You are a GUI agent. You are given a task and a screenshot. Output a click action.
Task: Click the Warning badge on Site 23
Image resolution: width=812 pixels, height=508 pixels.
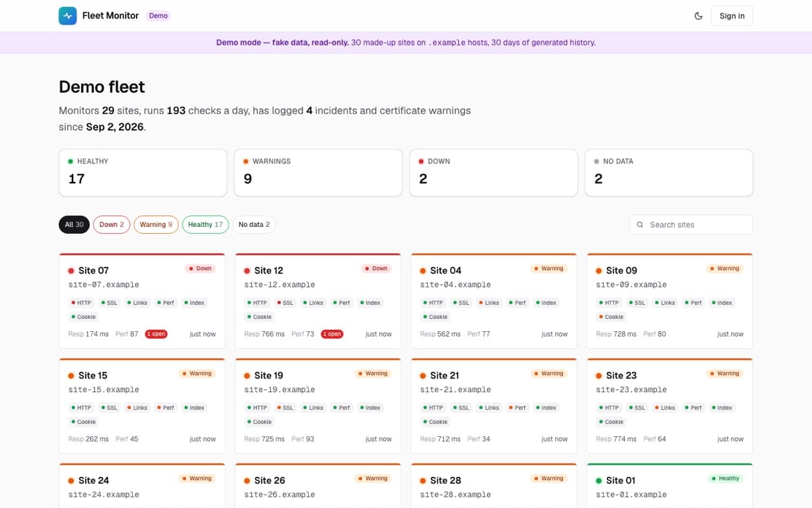pyautogui.click(x=725, y=373)
